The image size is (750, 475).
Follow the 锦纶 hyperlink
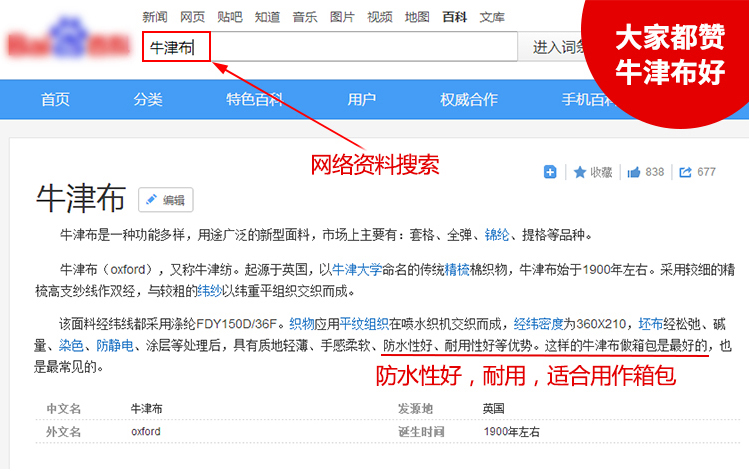click(x=497, y=235)
